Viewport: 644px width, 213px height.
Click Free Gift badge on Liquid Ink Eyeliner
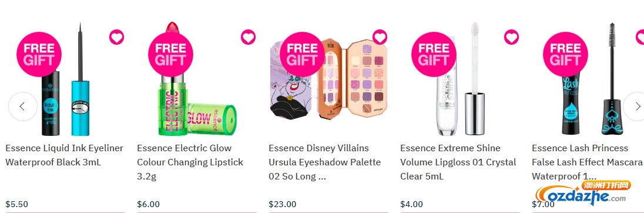coord(39,54)
